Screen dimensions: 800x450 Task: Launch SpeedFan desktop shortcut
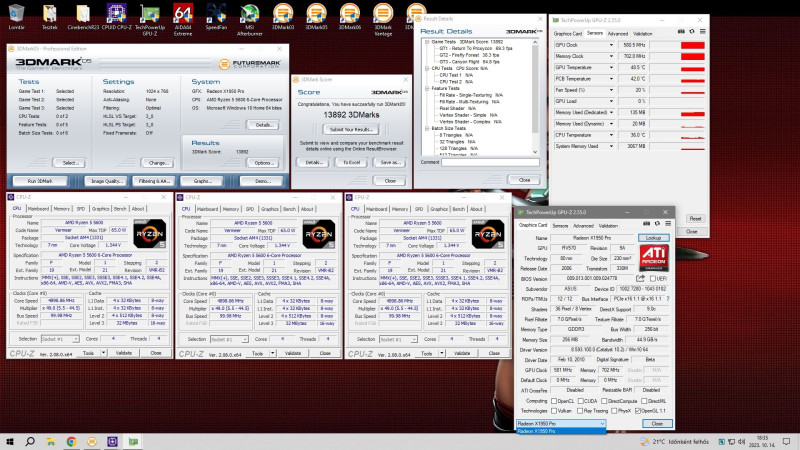tap(216, 15)
